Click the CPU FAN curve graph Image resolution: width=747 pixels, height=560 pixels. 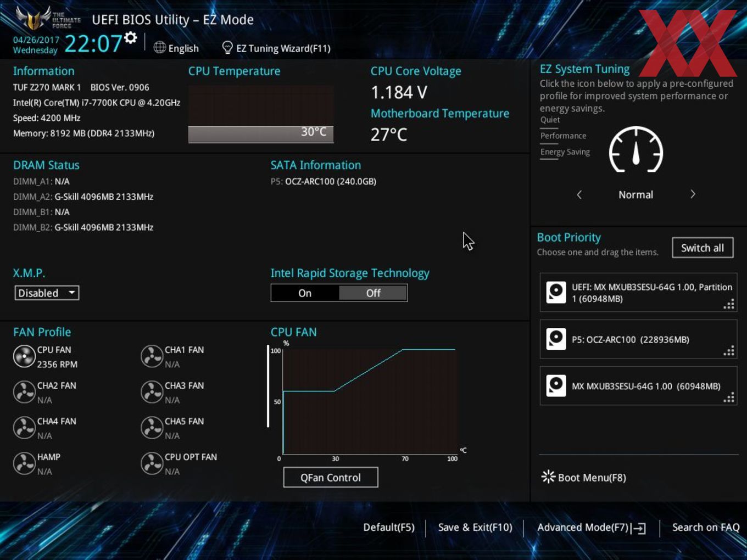369,401
